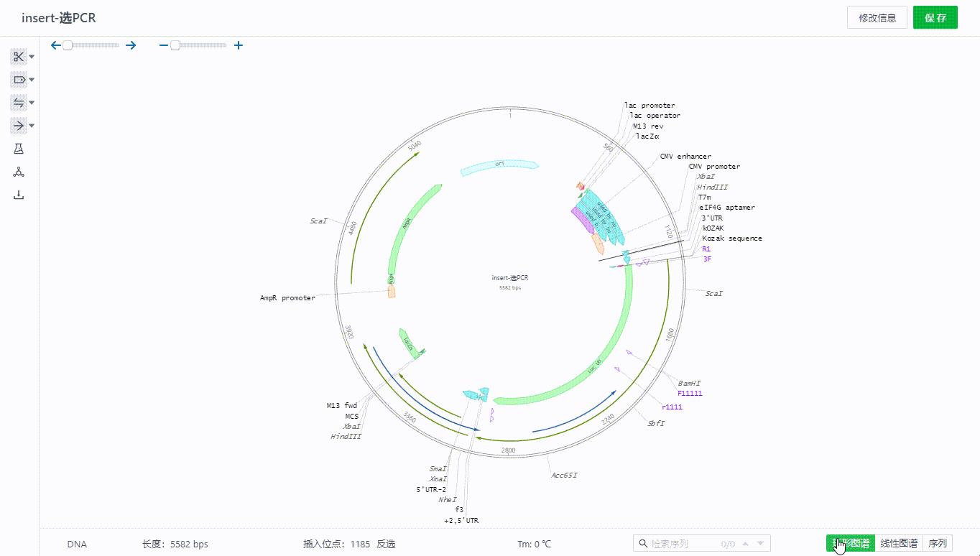This screenshot has width=980, height=556.
Task: Click the plus zoom-in icon
Action: pos(239,45)
